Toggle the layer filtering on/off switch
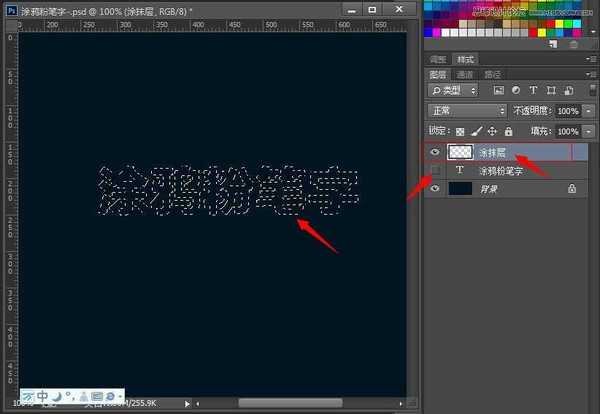This screenshot has height=414, width=600. tap(592, 90)
